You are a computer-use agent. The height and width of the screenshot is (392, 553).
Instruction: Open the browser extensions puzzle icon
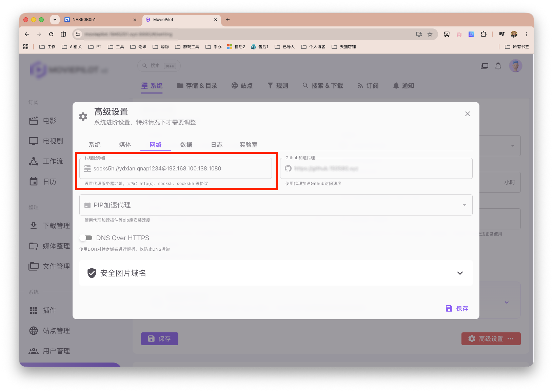coord(483,34)
